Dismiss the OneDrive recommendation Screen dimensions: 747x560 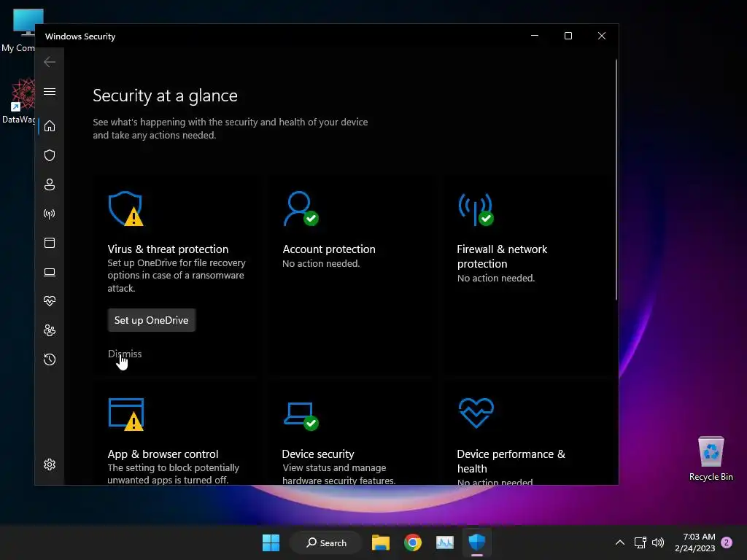tap(125, 354)
